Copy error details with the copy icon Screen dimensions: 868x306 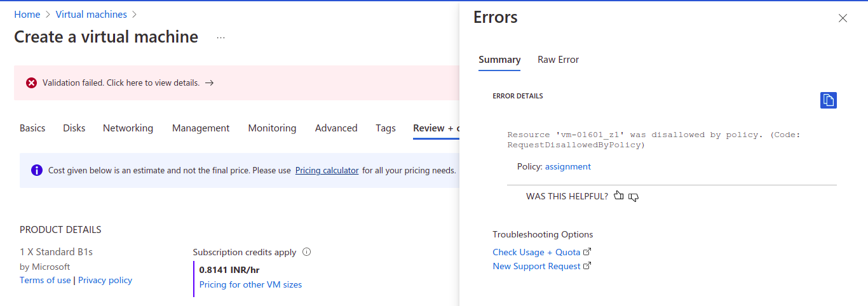828,100
